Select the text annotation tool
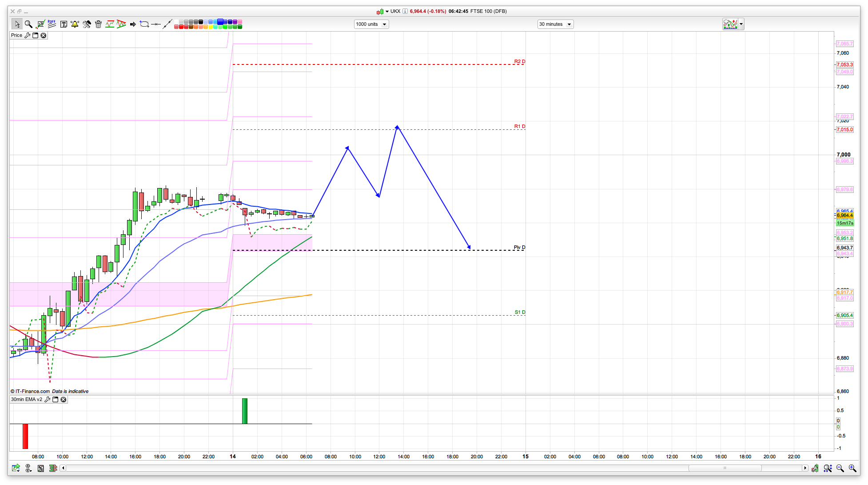 click(x=64, y=24)
